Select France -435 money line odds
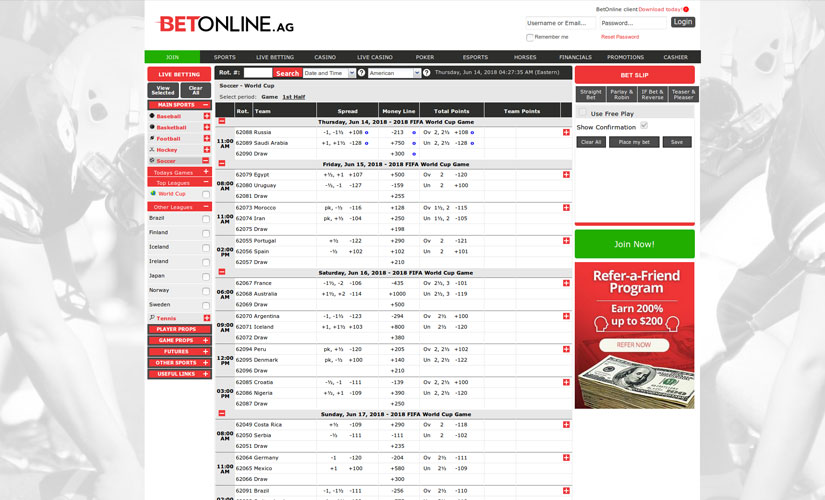 coord(397,283)
